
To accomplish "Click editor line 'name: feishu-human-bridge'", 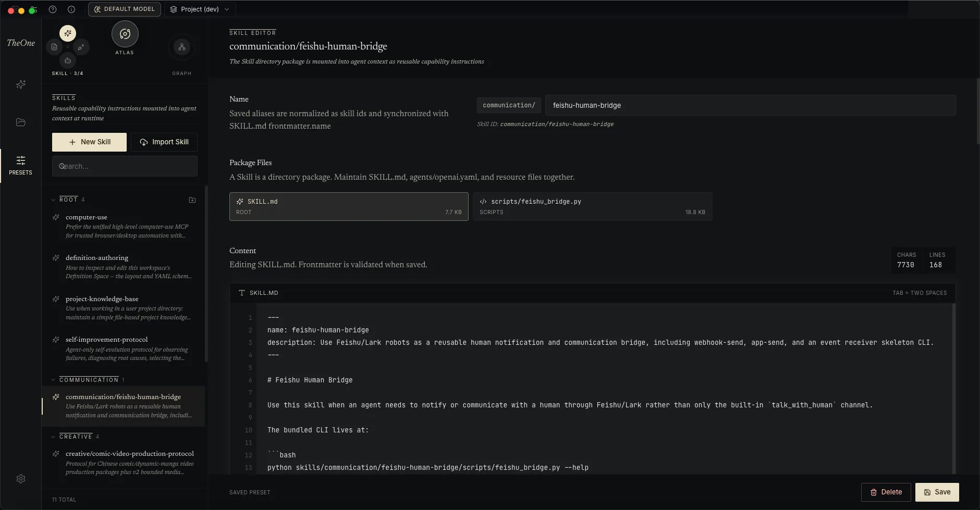I will (x=318, y=330).
